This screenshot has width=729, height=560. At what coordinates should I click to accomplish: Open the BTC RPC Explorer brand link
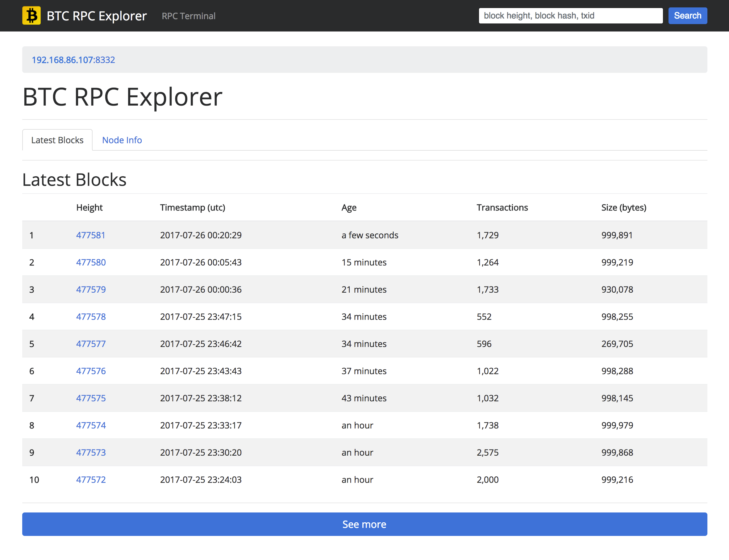pyautogui.click(x=97, y=16)
